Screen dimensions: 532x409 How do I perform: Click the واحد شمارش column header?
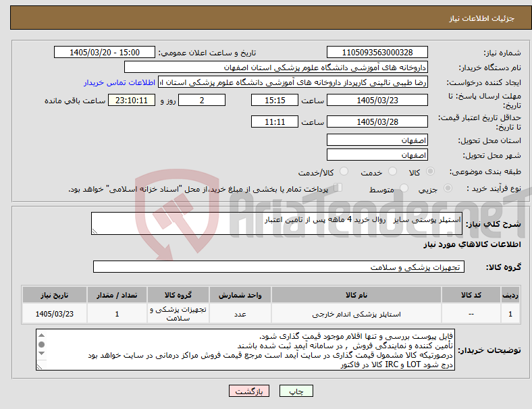(x=240, y=295)
